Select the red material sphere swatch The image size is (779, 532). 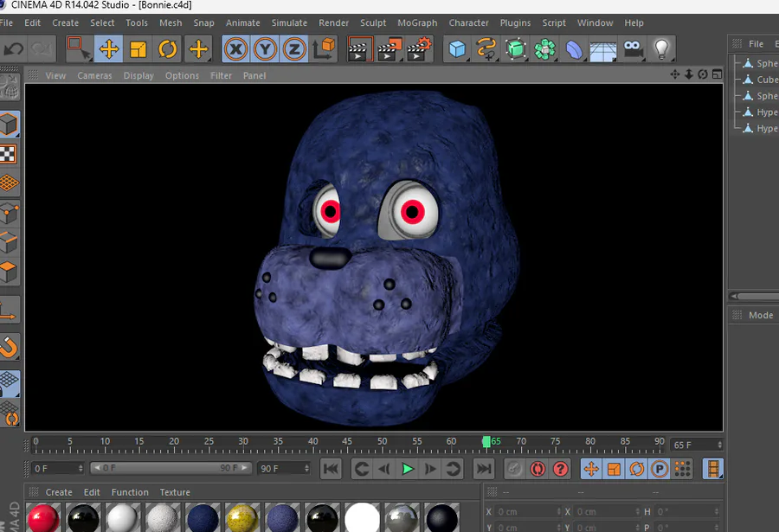click(x=42, y=518)
